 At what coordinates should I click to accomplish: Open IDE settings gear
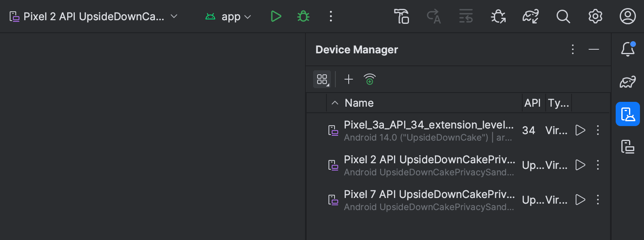click(x=595, y=17)
